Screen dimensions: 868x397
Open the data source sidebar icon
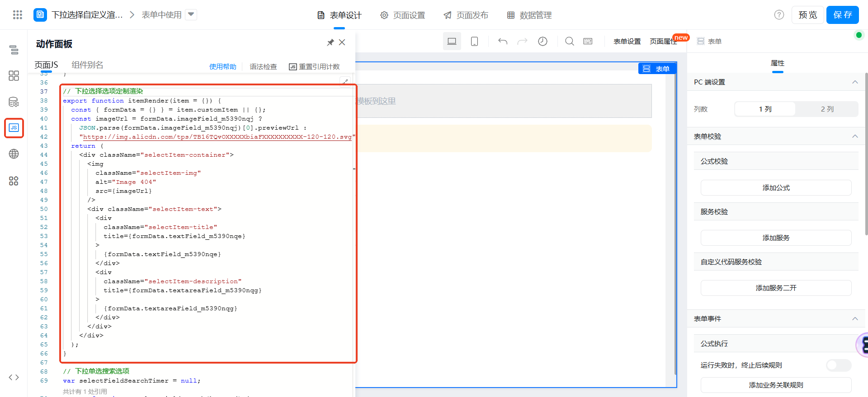coord(14,102)
